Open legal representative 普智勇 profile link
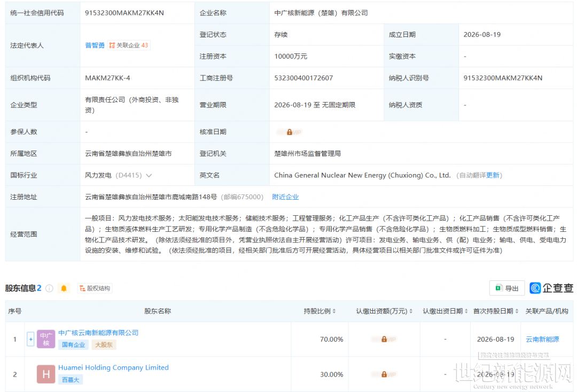 pyautogui.click(x=95, y=45)
